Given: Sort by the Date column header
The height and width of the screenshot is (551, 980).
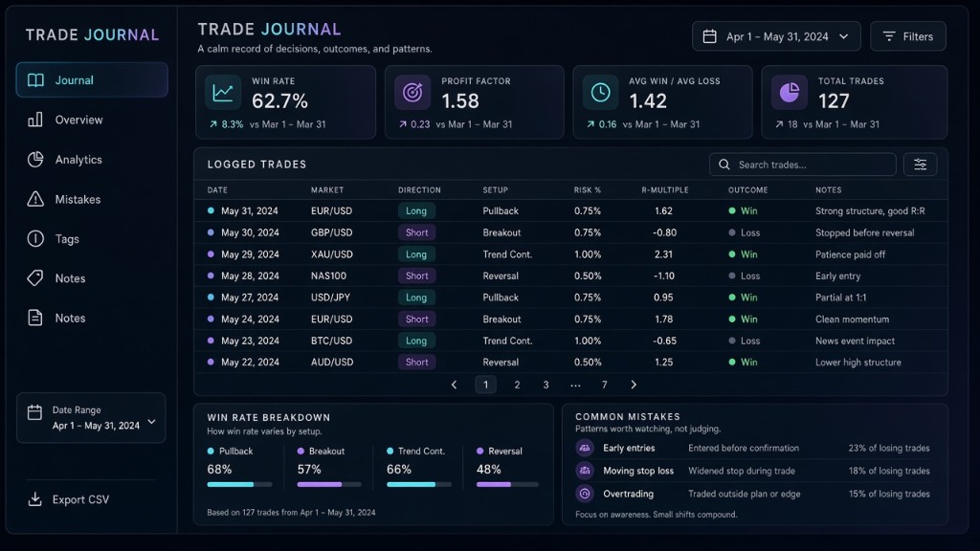Looking at the screenshot, I should (x=217, y=190).
